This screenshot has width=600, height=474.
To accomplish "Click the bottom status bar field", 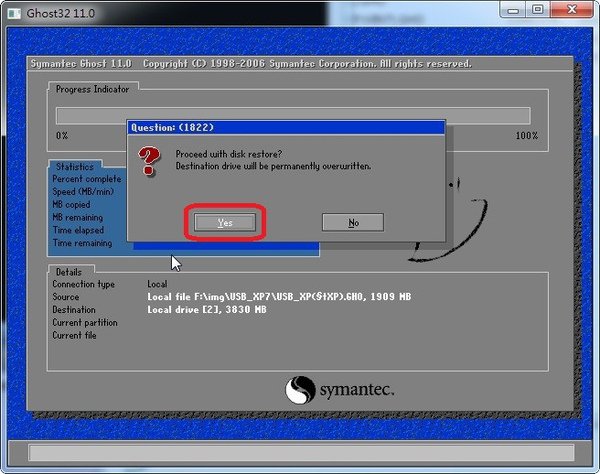I will 301,453.
